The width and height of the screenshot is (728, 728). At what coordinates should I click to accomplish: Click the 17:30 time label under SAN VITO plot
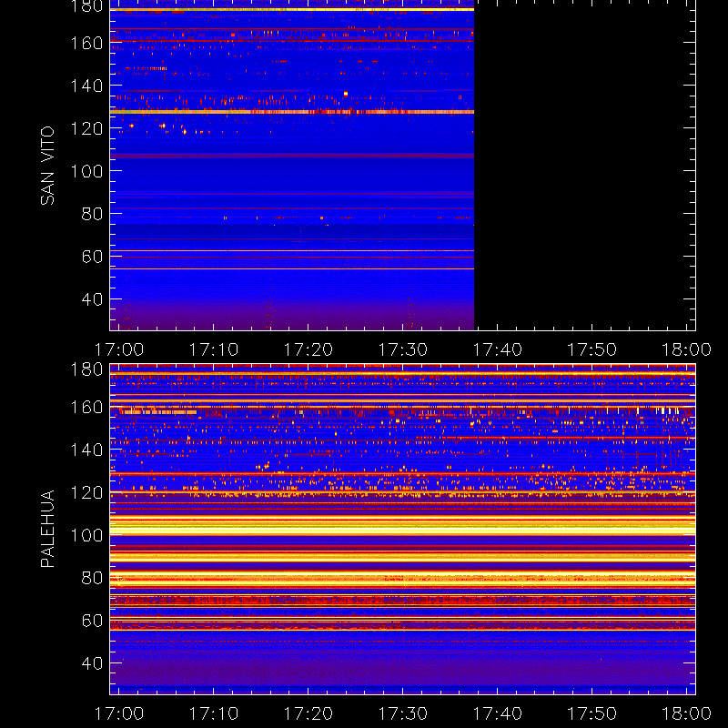tap(402, 349)
